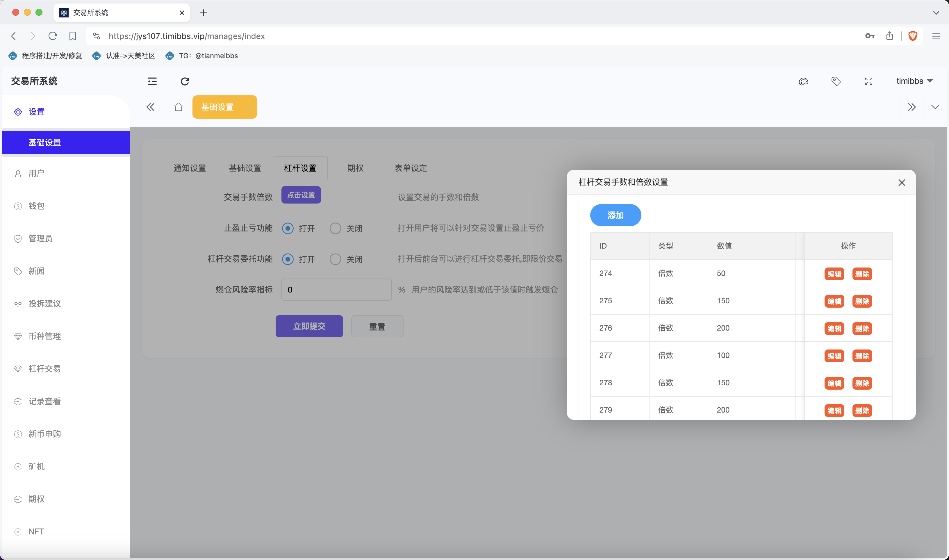Expand 杠杆交易 sidebar menu
949x560 pixels.
(66, 369)
